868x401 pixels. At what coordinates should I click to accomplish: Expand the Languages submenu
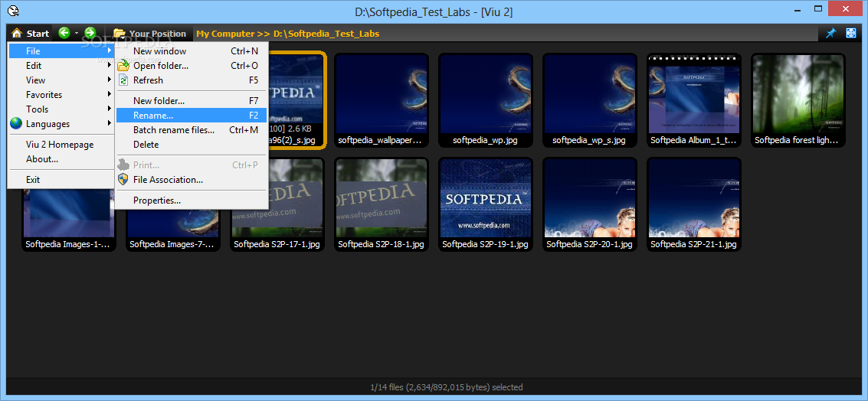pyautogui.click(x=61, y=124)
